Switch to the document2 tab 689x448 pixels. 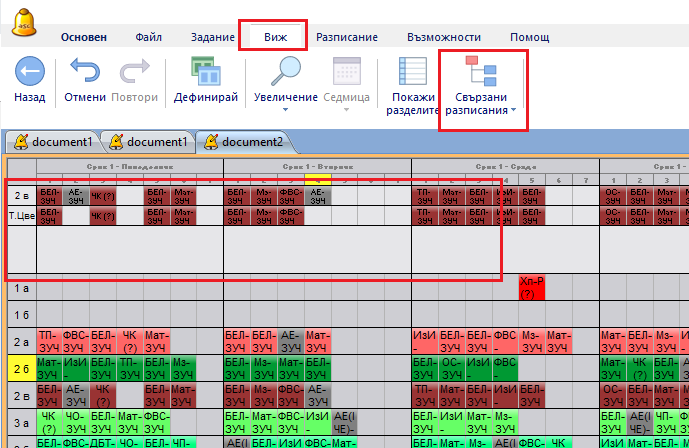(x=245, y=142)
